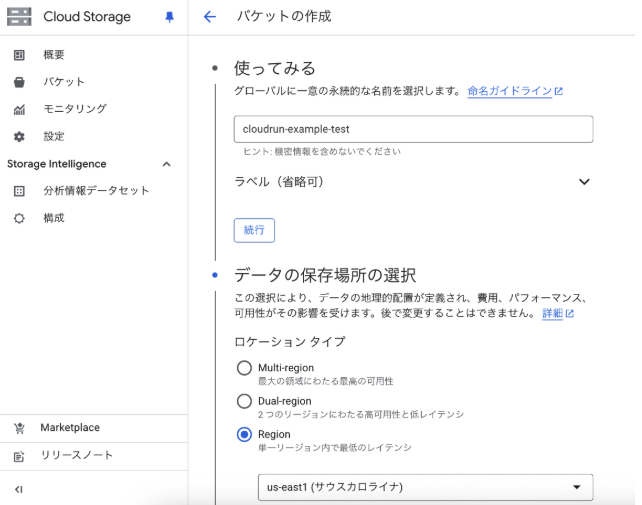Open バケット in the sidebar
Viewport: 642px width, 505px height.
tap(64, 82)
